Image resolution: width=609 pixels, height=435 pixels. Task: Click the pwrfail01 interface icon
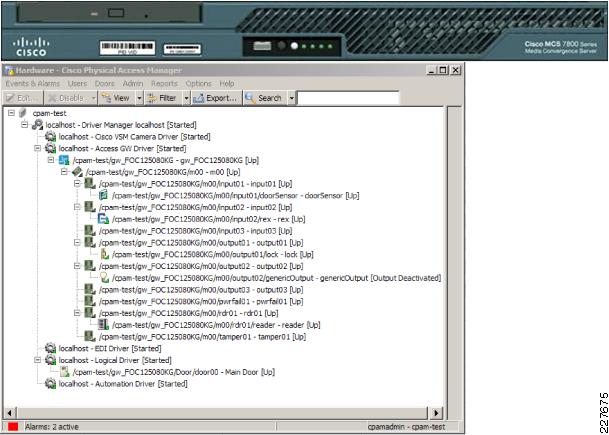(x=90, y=301)
